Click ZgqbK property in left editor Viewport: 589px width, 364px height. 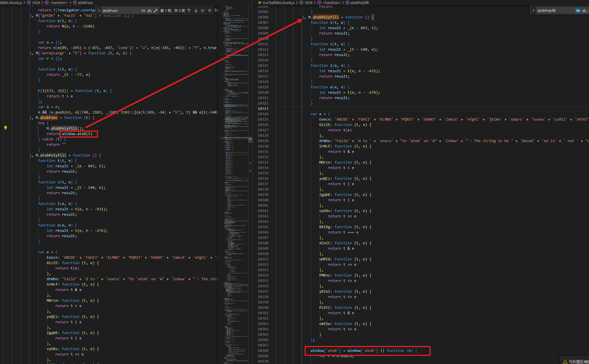click(52, 333)
